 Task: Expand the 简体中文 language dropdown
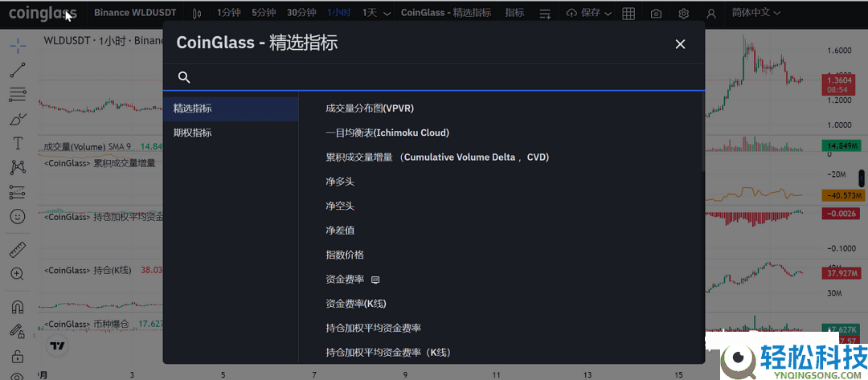tap(756, 13)
